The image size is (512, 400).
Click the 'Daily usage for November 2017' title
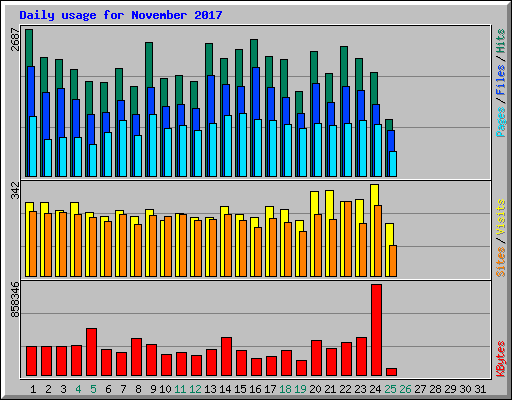[121, 15]
